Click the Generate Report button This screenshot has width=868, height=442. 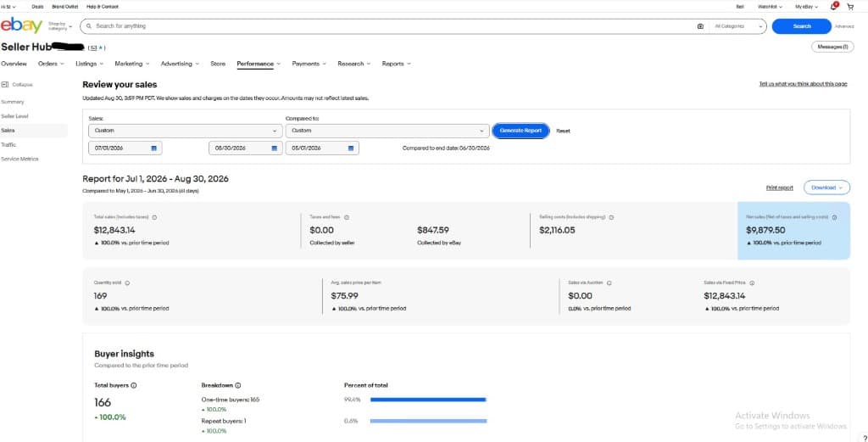[x=520, y=131]
